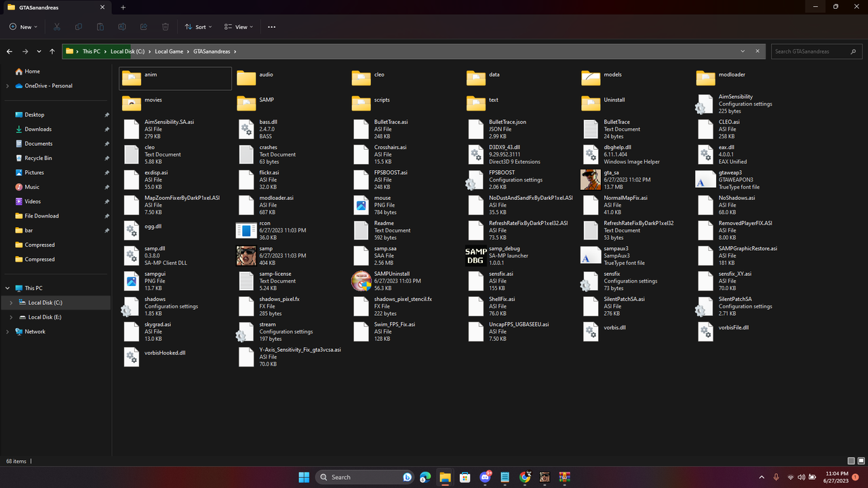Viewport: 868px width, 488px height.
Task: Open the gta_sa application icon
Action: click(590, 180)
